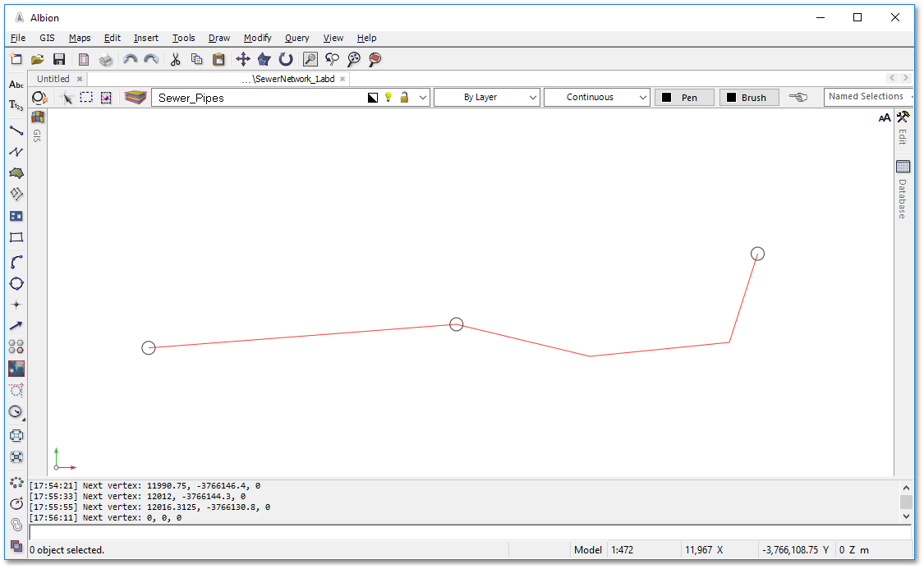This screenshot has height=569, width=924.
Task: Click the Pen button
Action: pyautogui.click(x=685, y=97)
